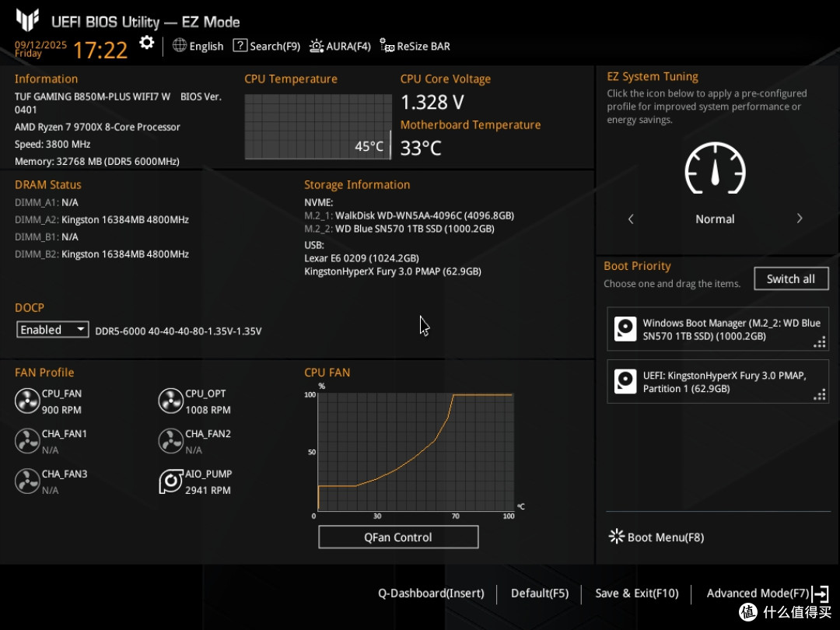Click the Normal tuning profile label
This screenshot has width=840, height=630.
[x=715, y=219]
